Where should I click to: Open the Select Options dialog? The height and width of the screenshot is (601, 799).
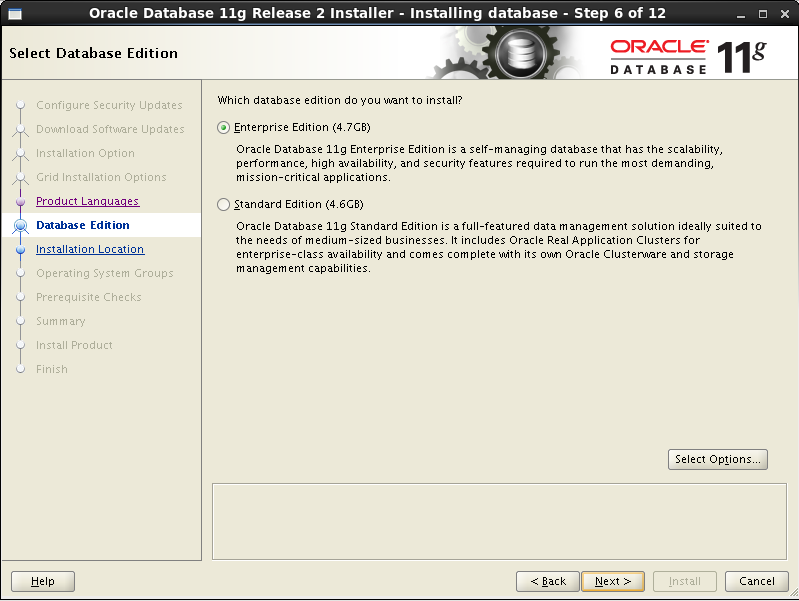(x=717, y=459)
